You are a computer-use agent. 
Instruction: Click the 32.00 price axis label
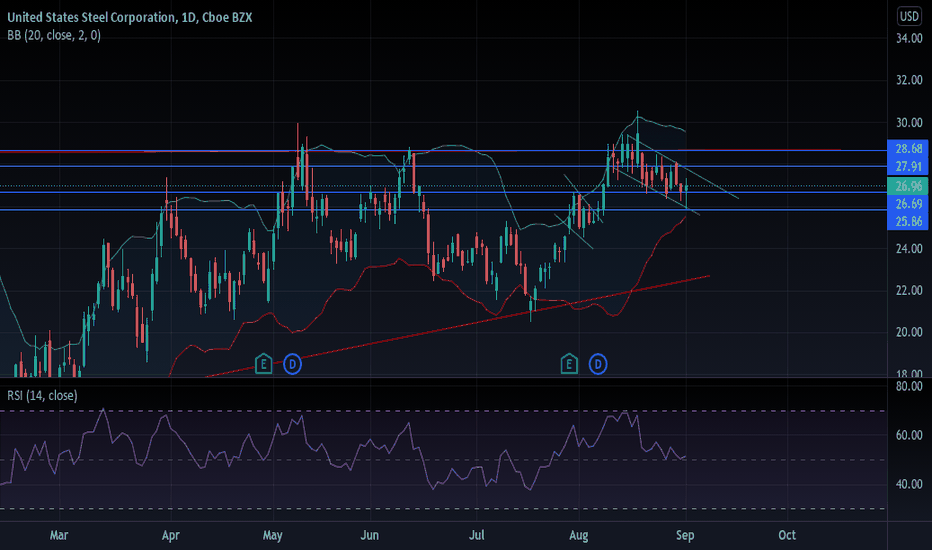click(909, 80)
